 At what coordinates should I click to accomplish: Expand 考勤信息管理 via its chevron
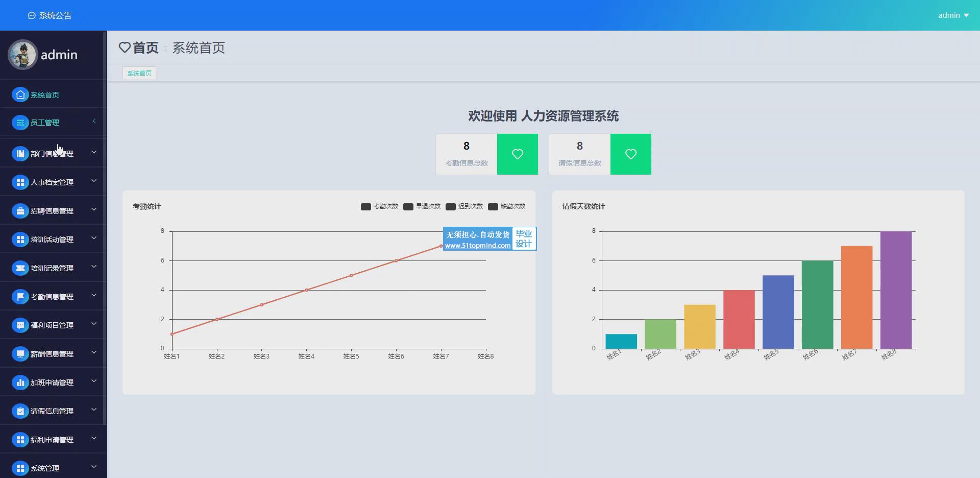point(94,295)
